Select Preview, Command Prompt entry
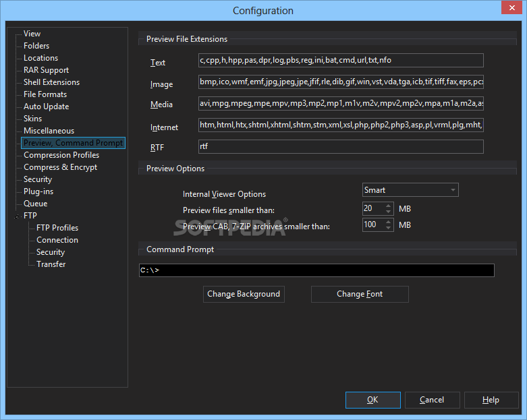The height and width of the screenshot is (420, 527). point(73,143)
